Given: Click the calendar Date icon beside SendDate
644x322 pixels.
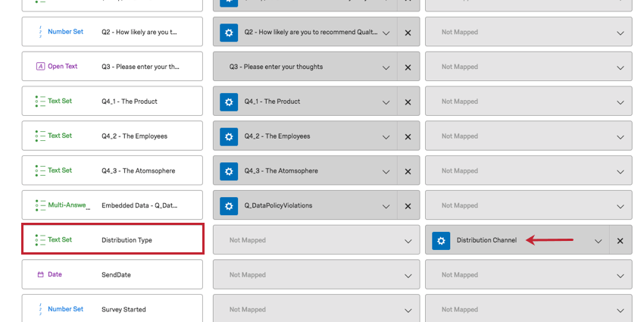Looking at the screenshot, I should click(x=40, y=274).
